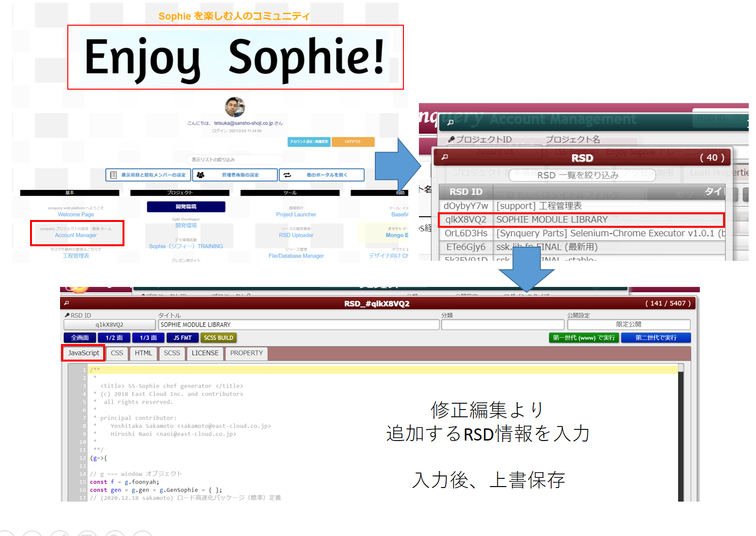
Task: Switch to the SCSS tab
Action: point(172,353)
